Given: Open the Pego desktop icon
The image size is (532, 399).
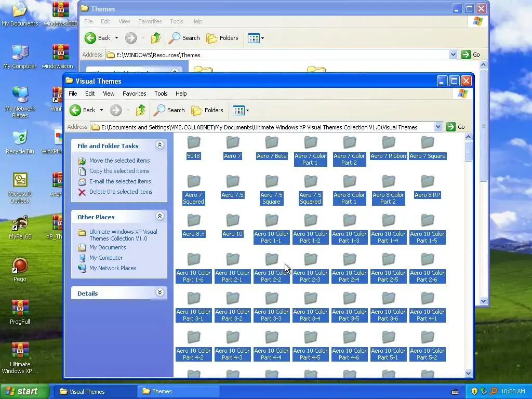Looking at the screenshot, I should (x=20, y=270).
